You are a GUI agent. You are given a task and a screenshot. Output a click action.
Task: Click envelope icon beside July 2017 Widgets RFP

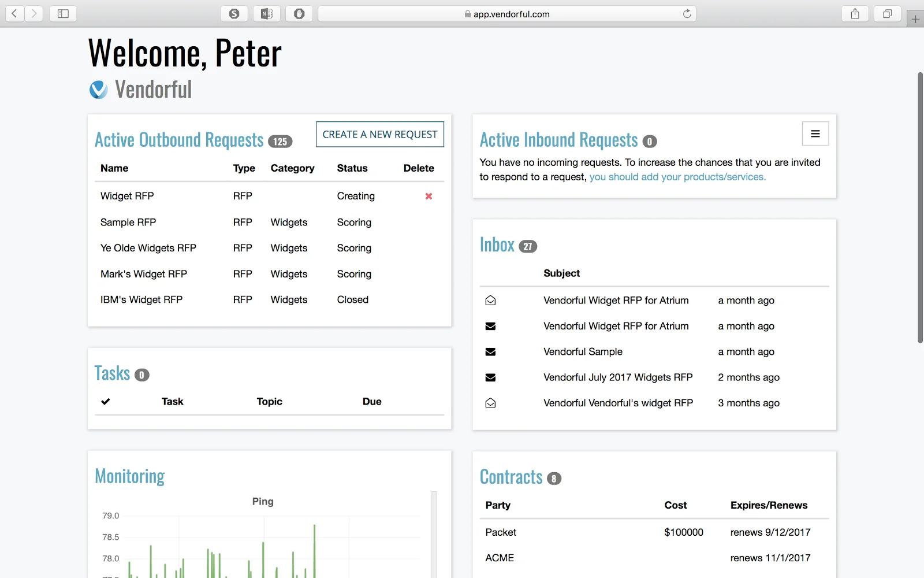[x=490, y=377]
